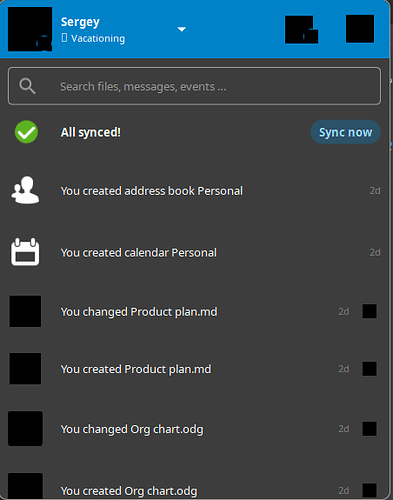Click file thumbnail beside 'You changed Product plan.md'
The height and width of the screenshot is (500, 393).
pyautogui.click(x=25, y=311)
